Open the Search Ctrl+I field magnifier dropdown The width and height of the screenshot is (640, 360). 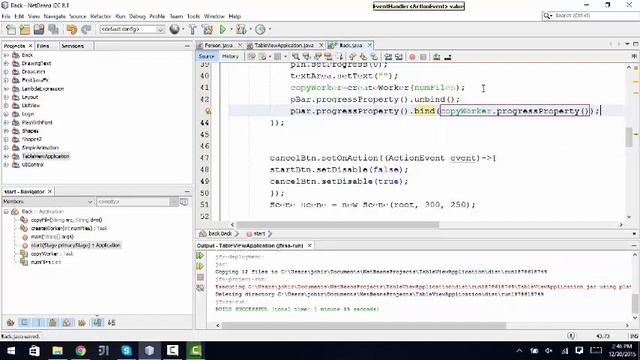coord(547,16)
